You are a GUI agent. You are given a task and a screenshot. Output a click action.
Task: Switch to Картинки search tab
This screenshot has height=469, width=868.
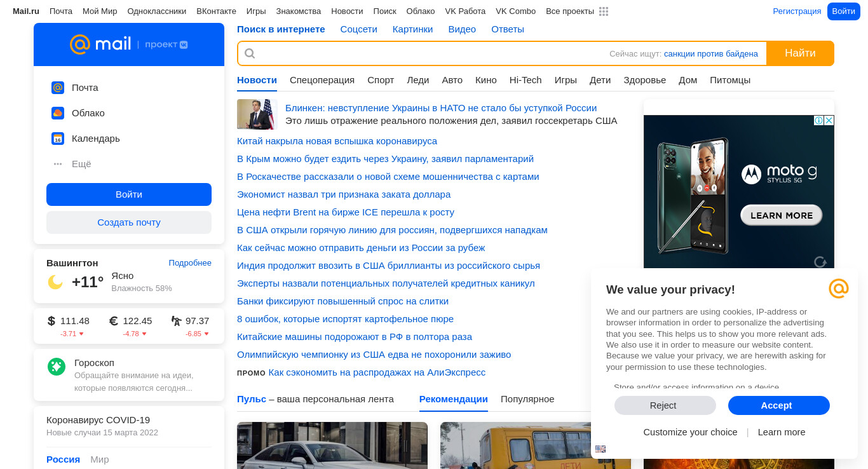(412, 29)
